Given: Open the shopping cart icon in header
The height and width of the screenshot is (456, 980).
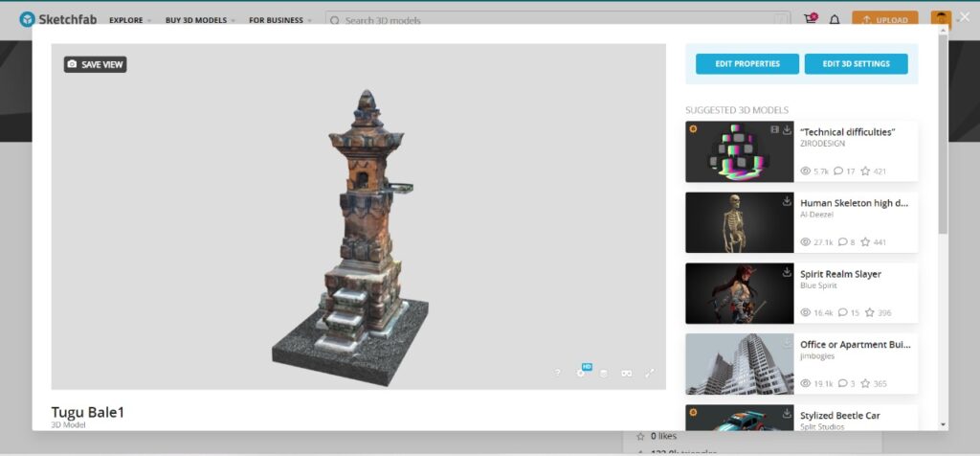Looking at the screenshot, I should [811, 19].
